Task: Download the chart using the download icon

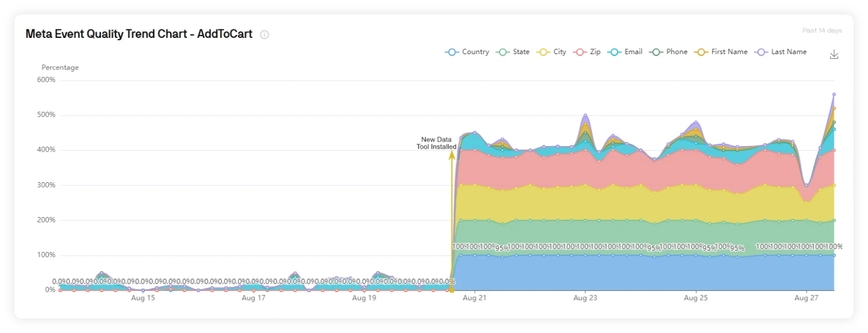Action: click(834, 55)
